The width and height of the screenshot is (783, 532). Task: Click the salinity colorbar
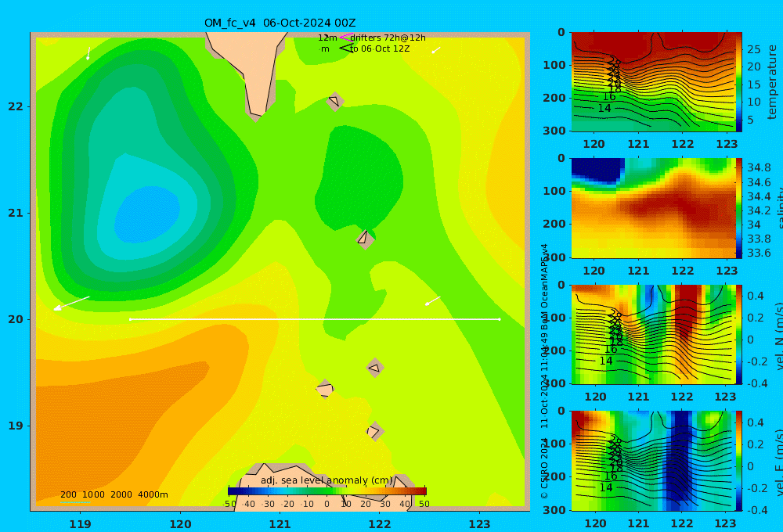tap(738, 208)
